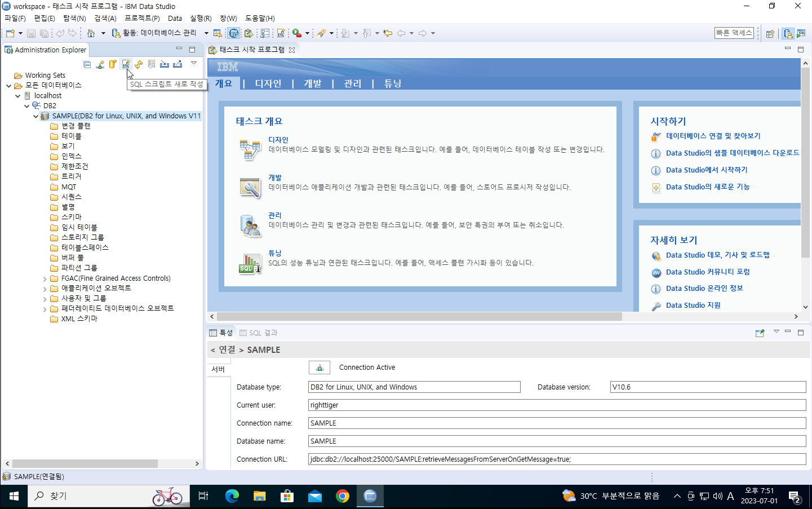Click the open perspective icon near 빠른 액세스
This screenshot has width=812, height=509.
[770, 33]
